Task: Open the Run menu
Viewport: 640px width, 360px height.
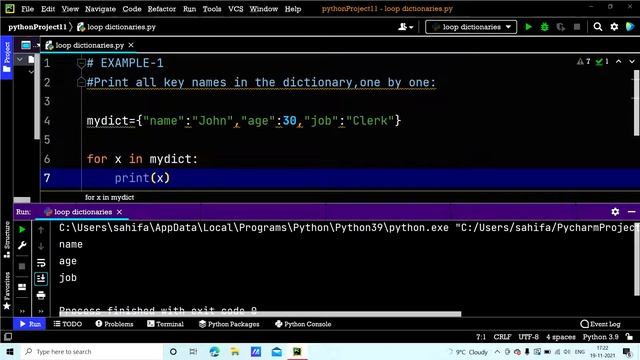Action: pos(189,9)
